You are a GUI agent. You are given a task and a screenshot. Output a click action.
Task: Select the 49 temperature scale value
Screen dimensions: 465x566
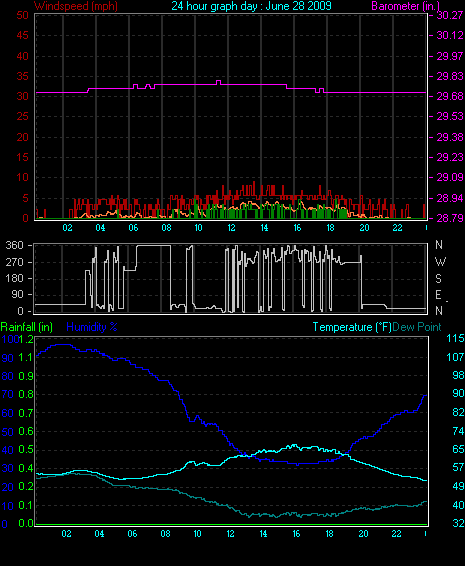pyautogui.click(x=458, y=486)
